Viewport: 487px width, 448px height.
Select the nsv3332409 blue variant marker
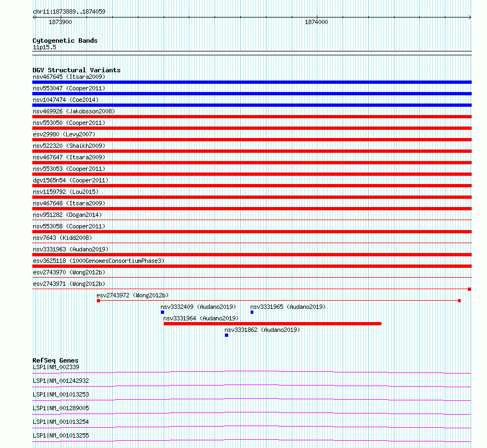(x=163, y=312)
